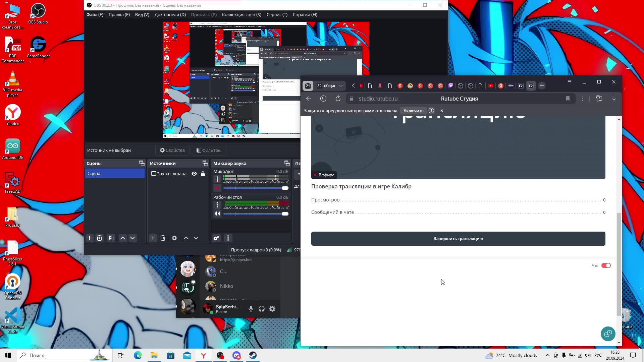The image size is (644, 362).
Task: Click Завершить трансляцию button
Action: 458,239
